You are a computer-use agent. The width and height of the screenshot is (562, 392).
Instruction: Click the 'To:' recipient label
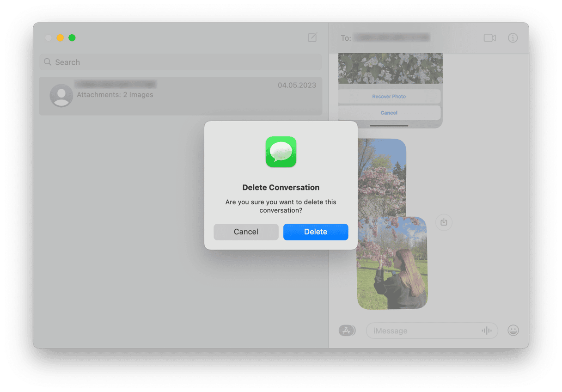tap(346, 38)
